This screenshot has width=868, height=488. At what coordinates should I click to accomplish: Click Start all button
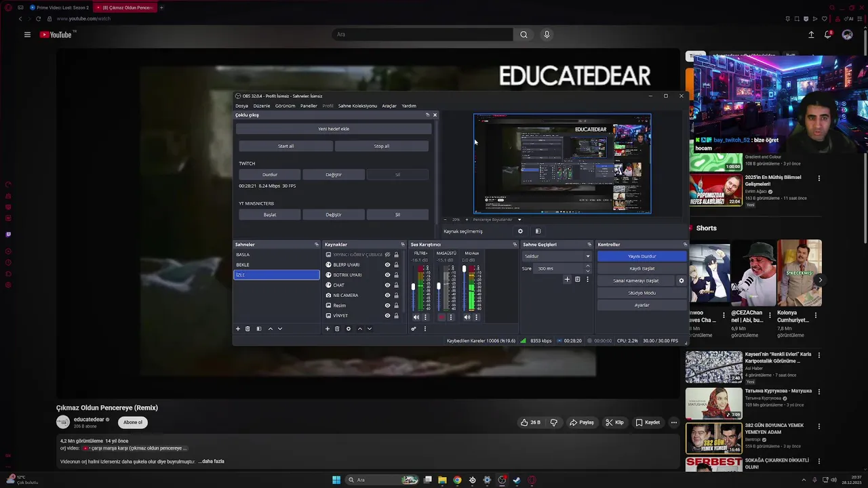(286, 146)
